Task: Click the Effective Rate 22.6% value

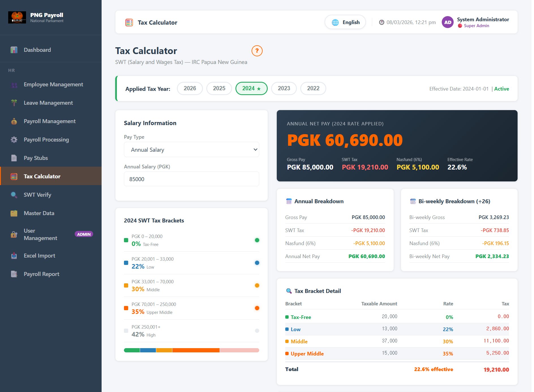Action: click(x=457, y=167)
